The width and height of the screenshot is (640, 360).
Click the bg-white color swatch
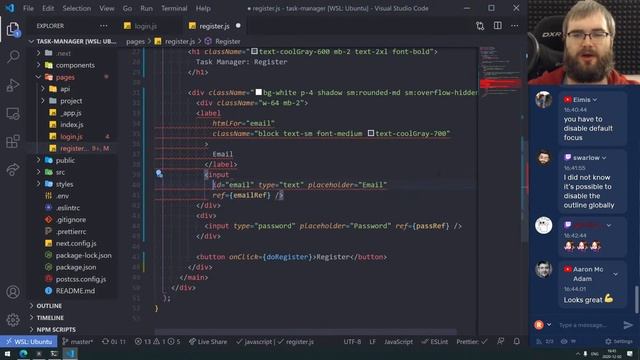[x=258, y=93]
